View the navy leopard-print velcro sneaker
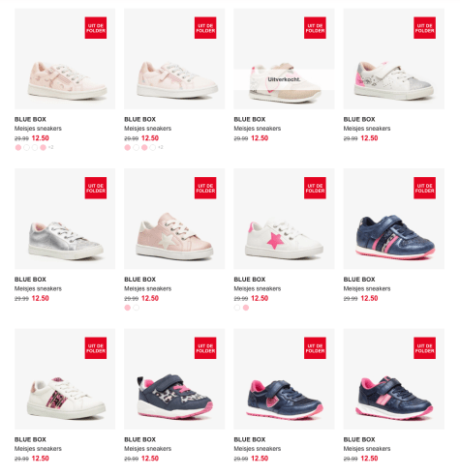The height and width of the screenshot is (476, 460). point(174,379)
